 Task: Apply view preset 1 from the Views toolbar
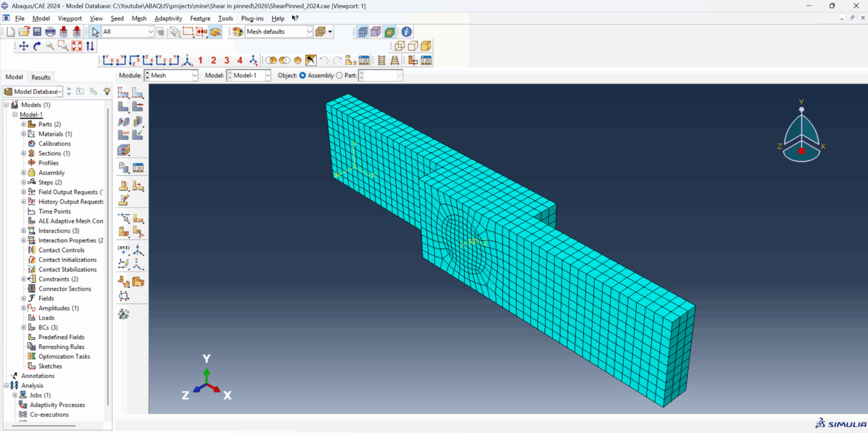[x=200, y=60]
